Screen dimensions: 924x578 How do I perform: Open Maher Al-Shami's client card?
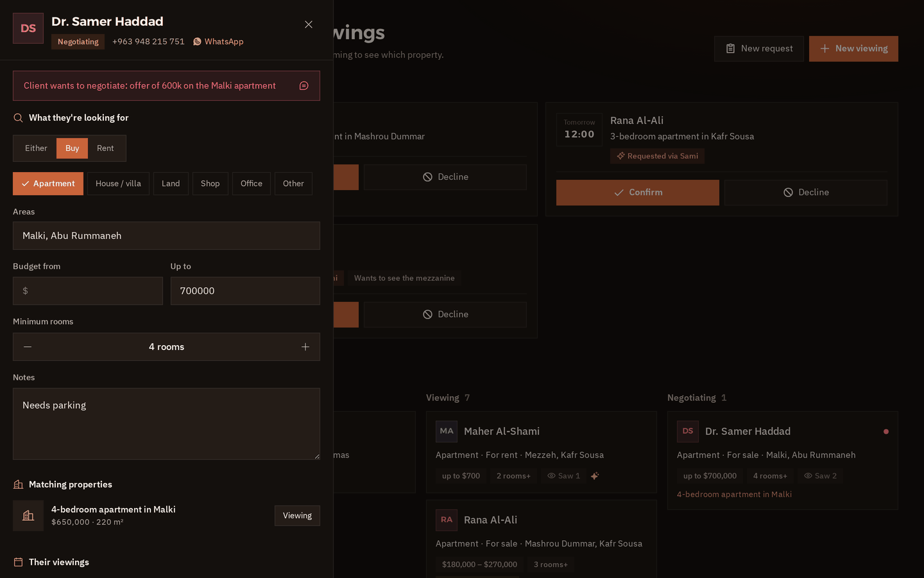click(542, 452)
